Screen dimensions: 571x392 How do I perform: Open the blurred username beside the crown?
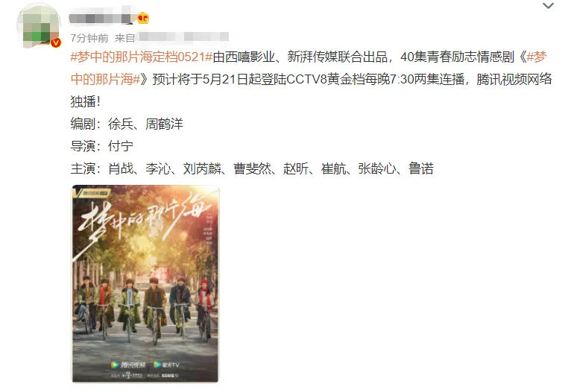pyautogui.click(x=100, y=18)
